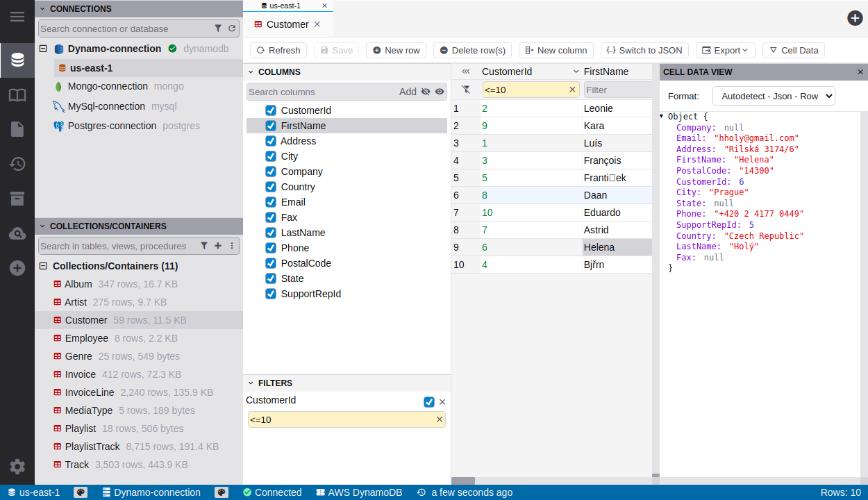Select the Customer tab

287,24
